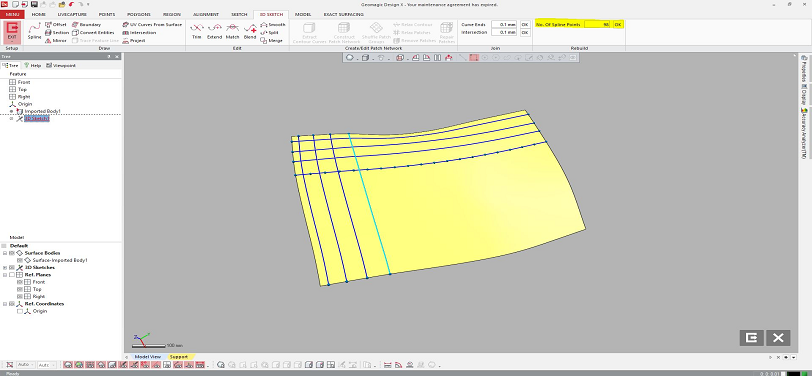
Task: Click the No. Of Spline Points field
Action: click(x=597, y=24)
